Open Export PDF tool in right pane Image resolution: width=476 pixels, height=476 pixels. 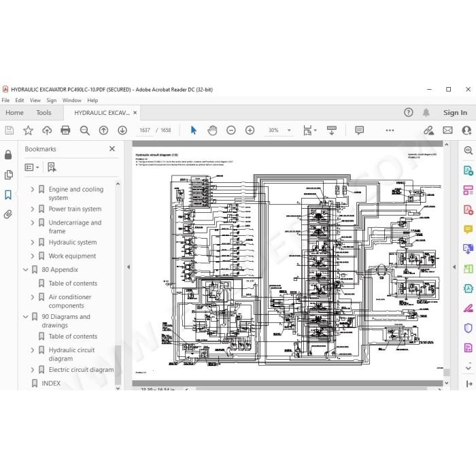(468, 170)
